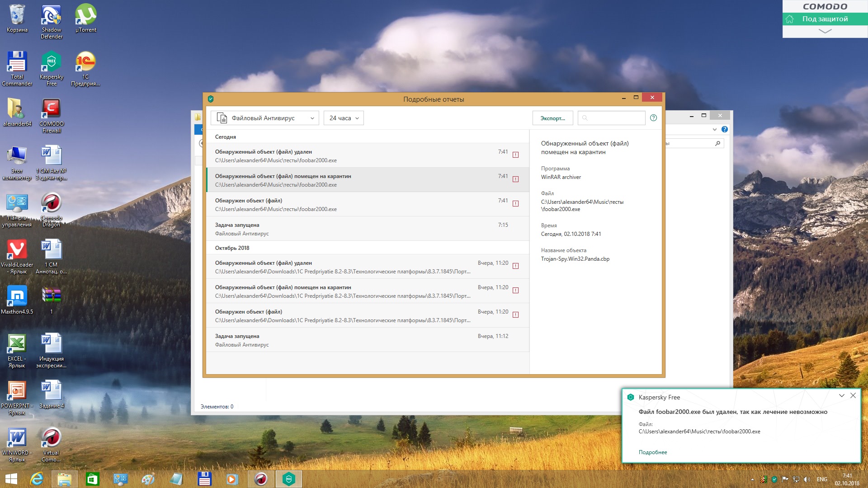
Task: Open Comodo Dragon in the taskbar
Action: click(261, 479)
